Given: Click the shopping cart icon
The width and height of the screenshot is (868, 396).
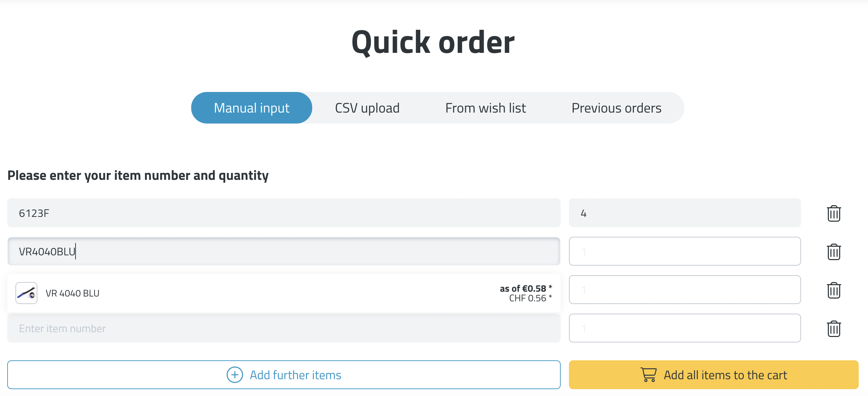Looking at the screenshot, I should (x=648, y=375).
